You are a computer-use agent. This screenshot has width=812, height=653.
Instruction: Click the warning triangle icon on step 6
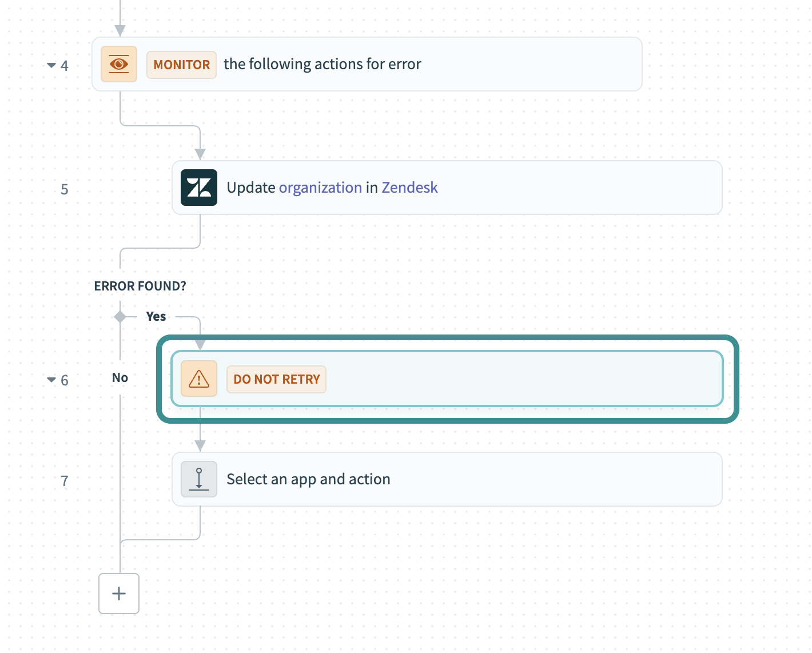pyautogui.click(x=198, y=379)
